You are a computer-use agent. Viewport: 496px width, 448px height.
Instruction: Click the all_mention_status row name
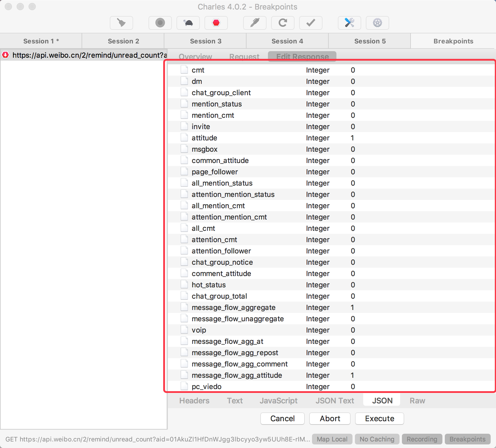tap(222, 183)
